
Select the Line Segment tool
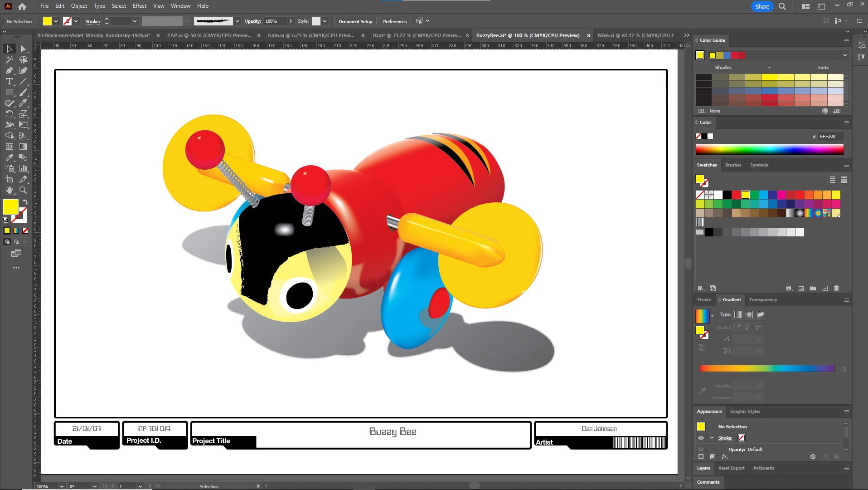tap(23, 81)
